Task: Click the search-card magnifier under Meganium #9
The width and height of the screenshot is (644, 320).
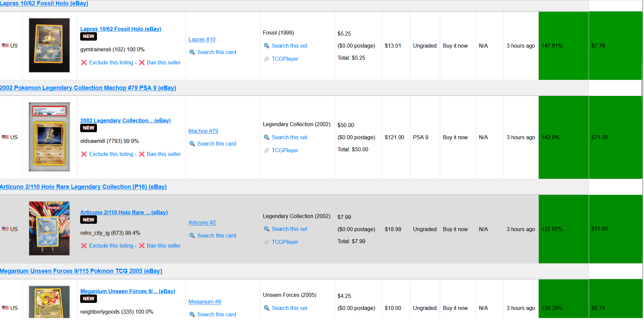Action: coord(192,314)
